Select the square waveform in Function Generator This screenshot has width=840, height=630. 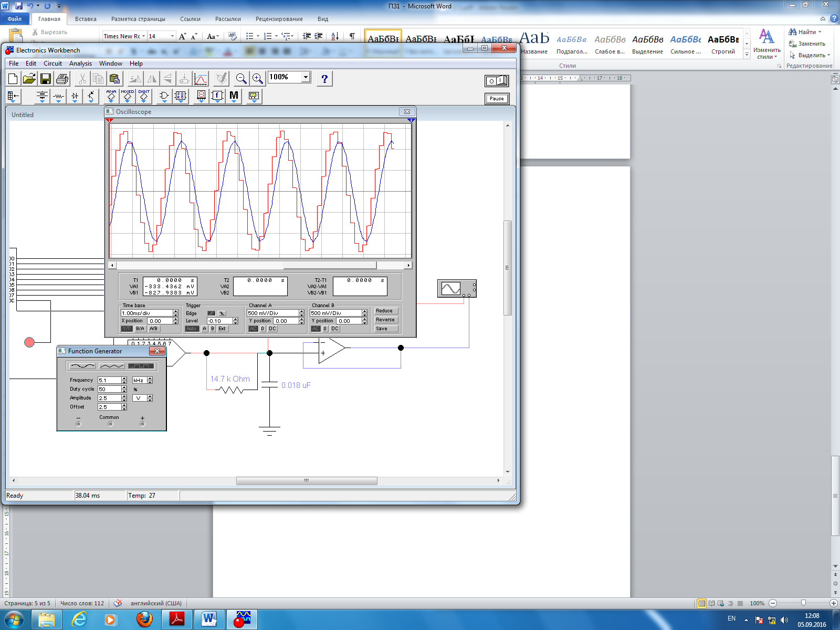pyautogui.click(x=141, y=366)
